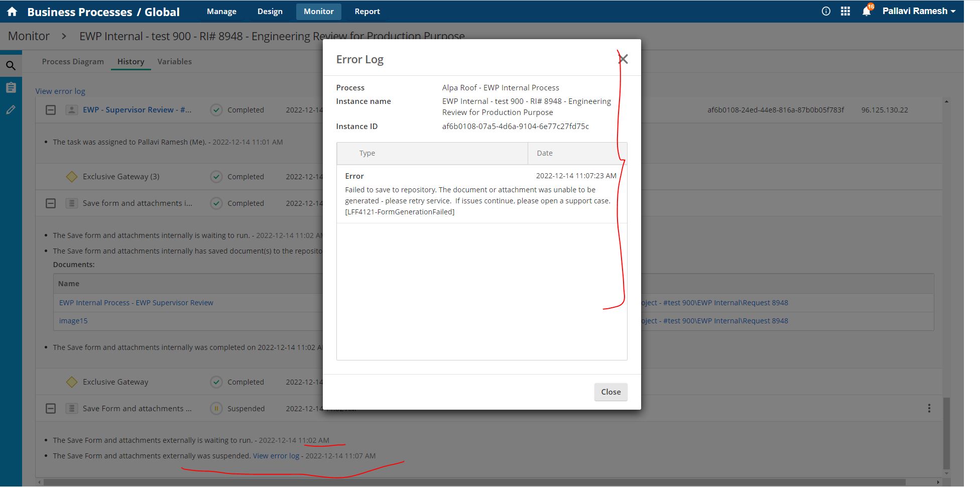980x487 pixels.
Task: Select the search icon in left sidebar
Action: click(11, 65)
